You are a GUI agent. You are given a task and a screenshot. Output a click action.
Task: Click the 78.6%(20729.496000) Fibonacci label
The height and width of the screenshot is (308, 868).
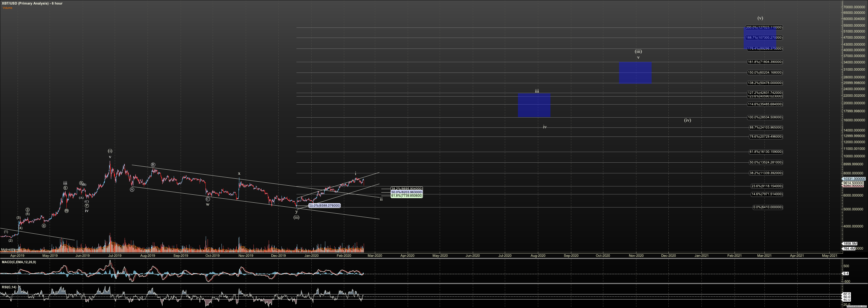tap(766, 137)
